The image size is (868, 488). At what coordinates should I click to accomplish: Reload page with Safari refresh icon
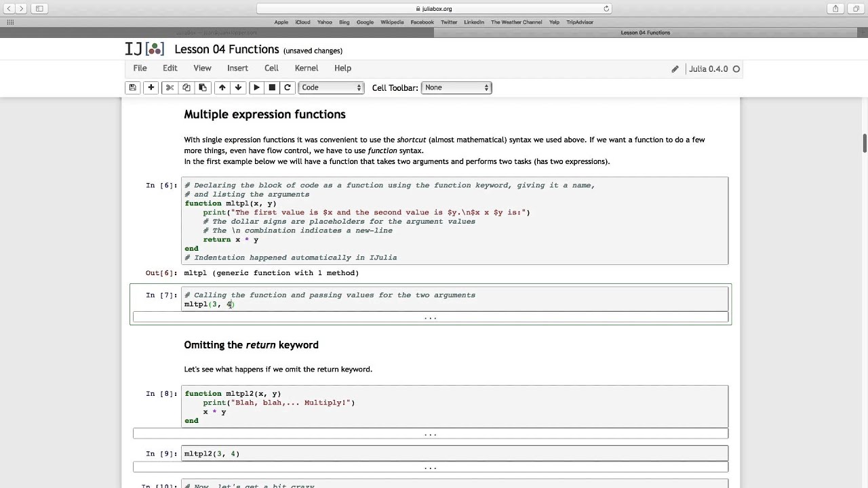pyautogui.click(x=606, y=9)
